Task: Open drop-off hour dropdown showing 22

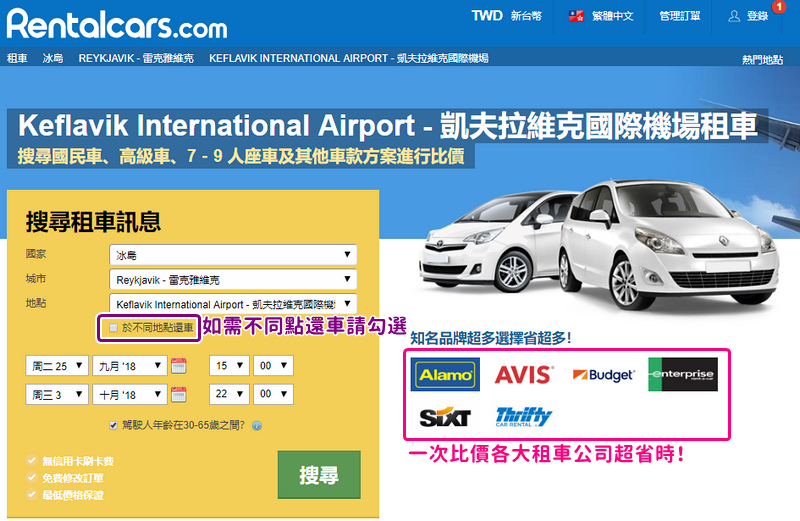Action: pos(229,394)
